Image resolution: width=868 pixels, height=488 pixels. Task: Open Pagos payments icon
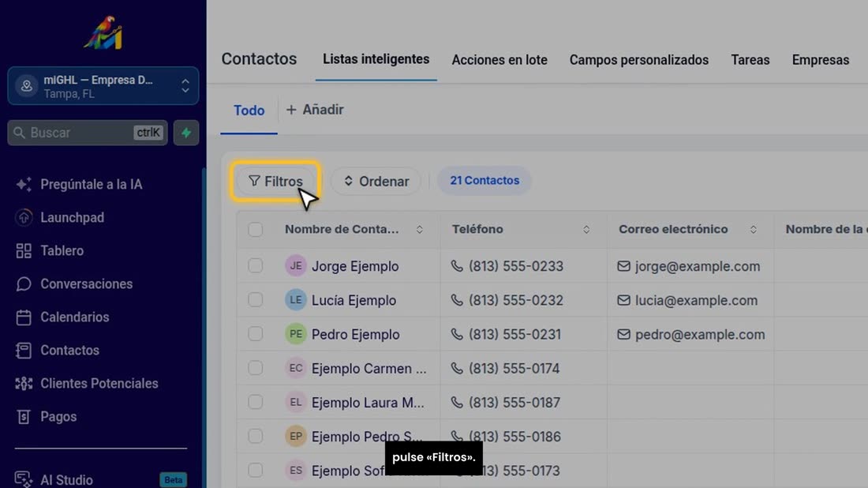(x=23, y=417)
